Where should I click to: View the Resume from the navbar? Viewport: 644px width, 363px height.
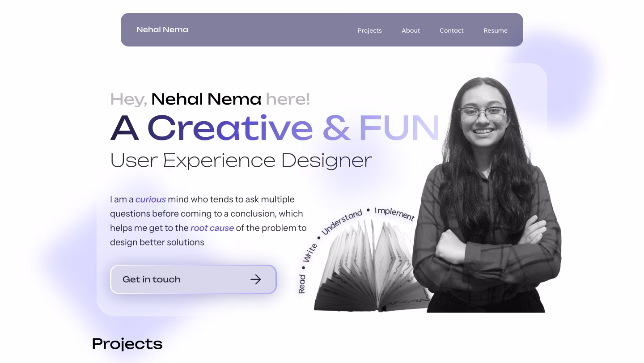(x=495, y=30)
